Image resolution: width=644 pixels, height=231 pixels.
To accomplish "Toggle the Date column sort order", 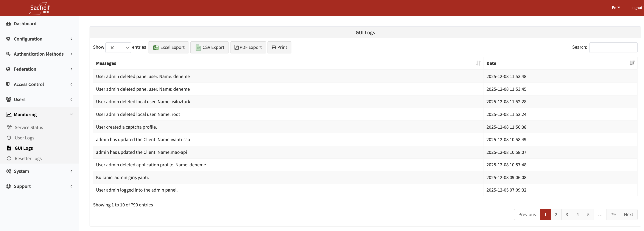I will click(632, 63).
